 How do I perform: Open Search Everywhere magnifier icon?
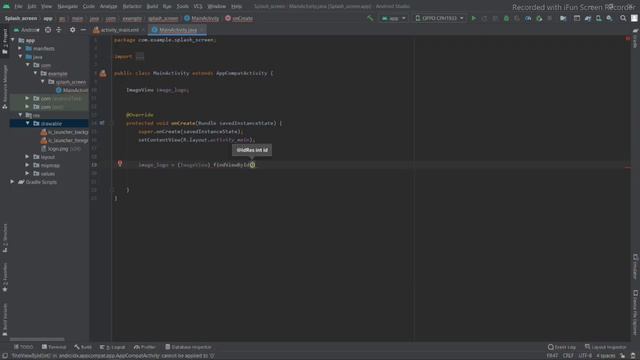[623, 18]
